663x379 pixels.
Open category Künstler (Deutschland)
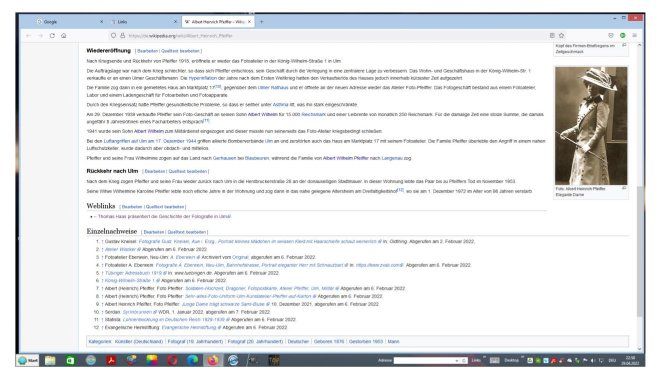click(139, 341)
